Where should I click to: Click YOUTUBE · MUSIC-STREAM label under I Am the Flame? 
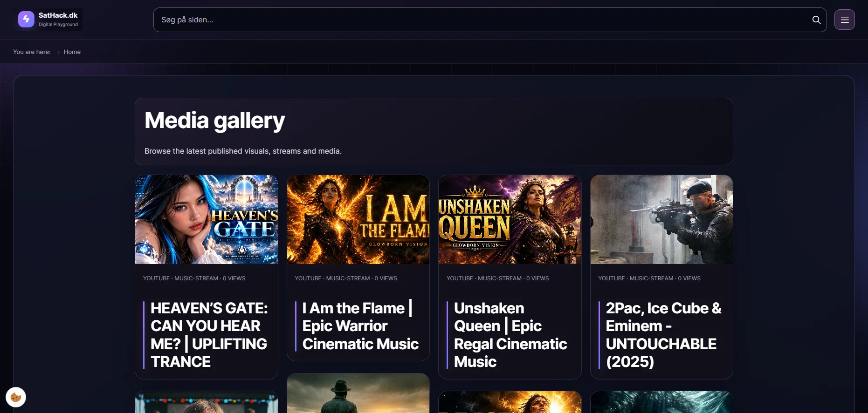pos(346,278)
